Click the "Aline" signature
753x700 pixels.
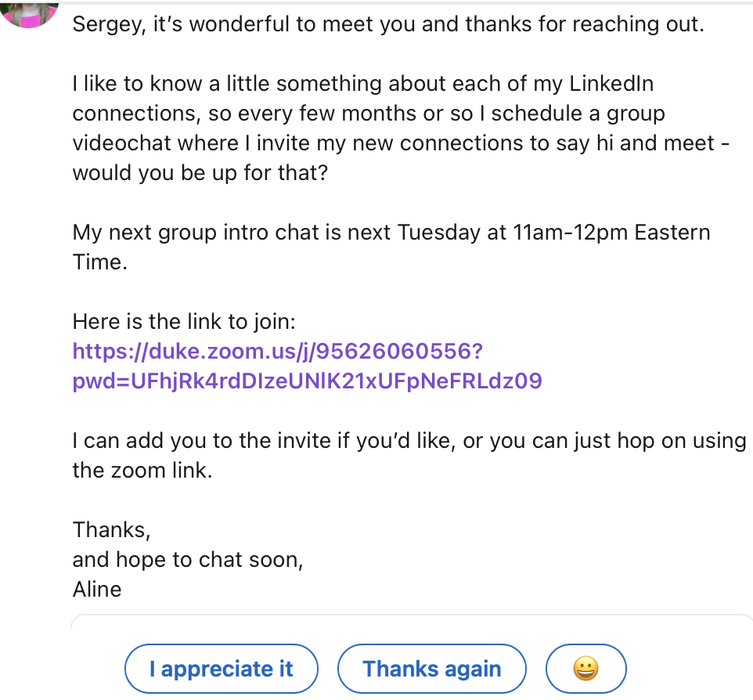coord(97,590)
